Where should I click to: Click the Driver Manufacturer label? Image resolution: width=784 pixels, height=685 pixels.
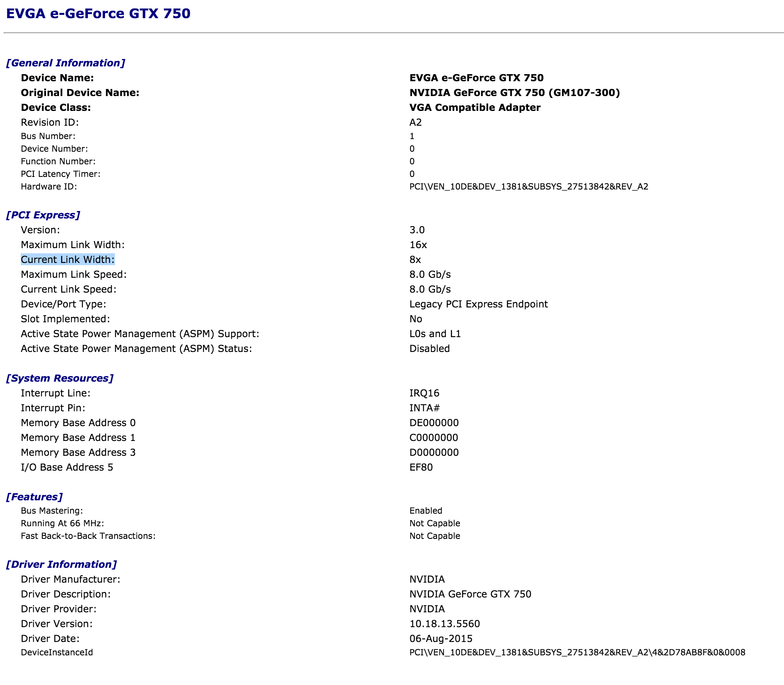coord(70,579)
